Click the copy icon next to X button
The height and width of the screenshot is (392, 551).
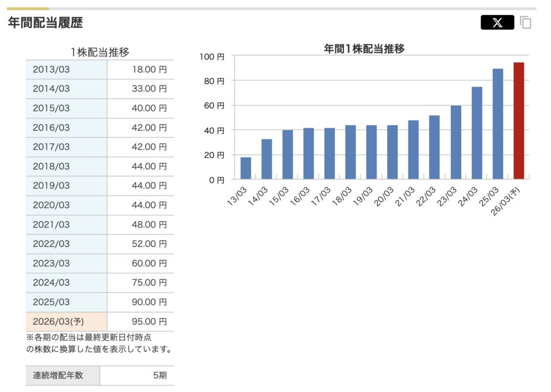(x=526, y=23)
